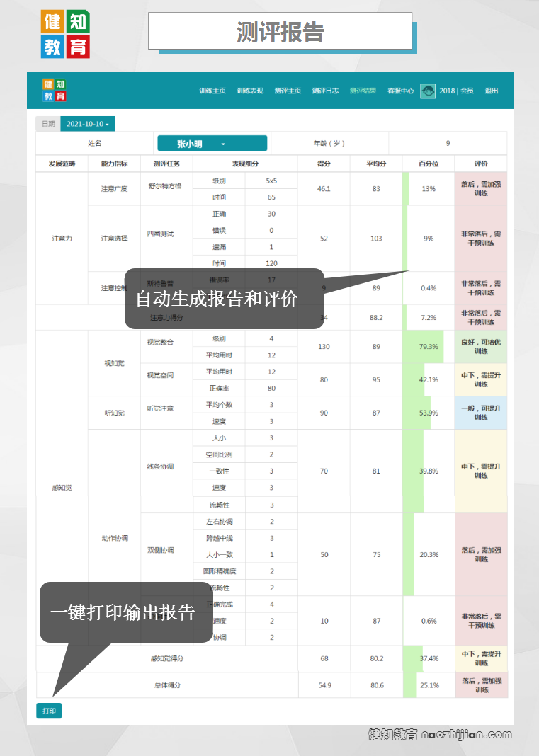Select the 测评结果 navigation item
This screenshot has height=756, width=539.
[363, 91]
